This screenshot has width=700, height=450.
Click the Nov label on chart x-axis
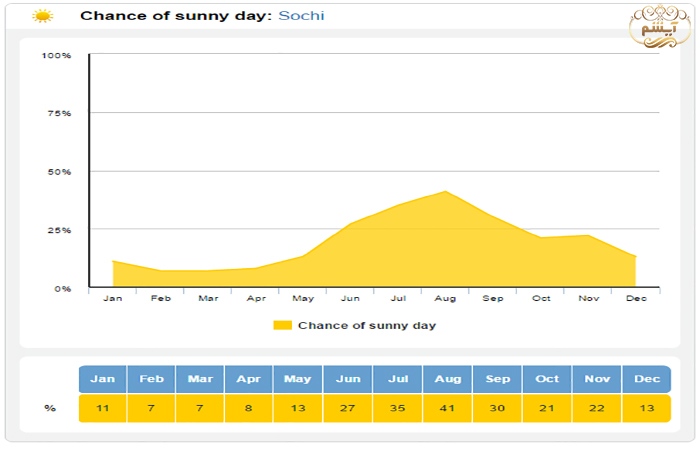tap(589, 298)
